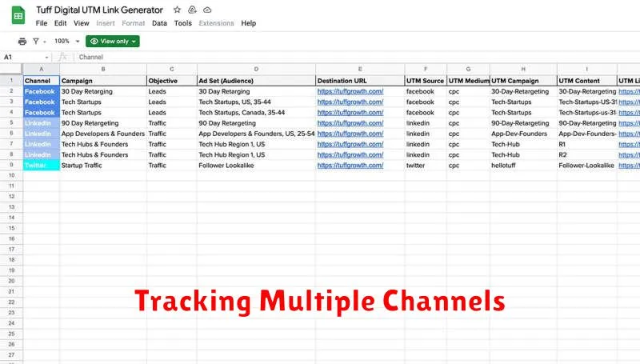Select the cyan Twitter channel cell
The image size is (640, 364).
click(41, 165)
